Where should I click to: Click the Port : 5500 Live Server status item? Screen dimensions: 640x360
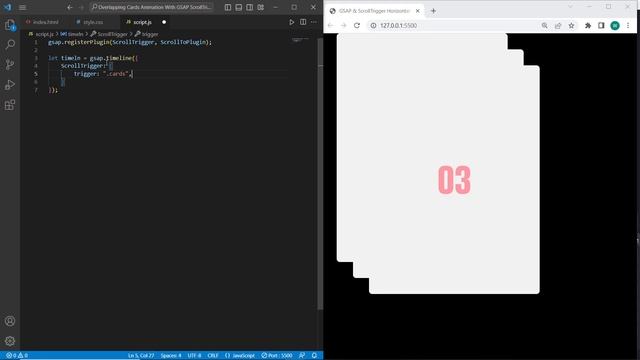277,356
